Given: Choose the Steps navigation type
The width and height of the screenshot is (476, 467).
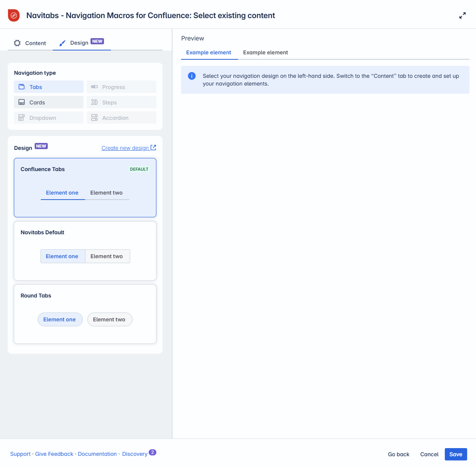Looking at the screenshot, I should [x=121, y=102].
